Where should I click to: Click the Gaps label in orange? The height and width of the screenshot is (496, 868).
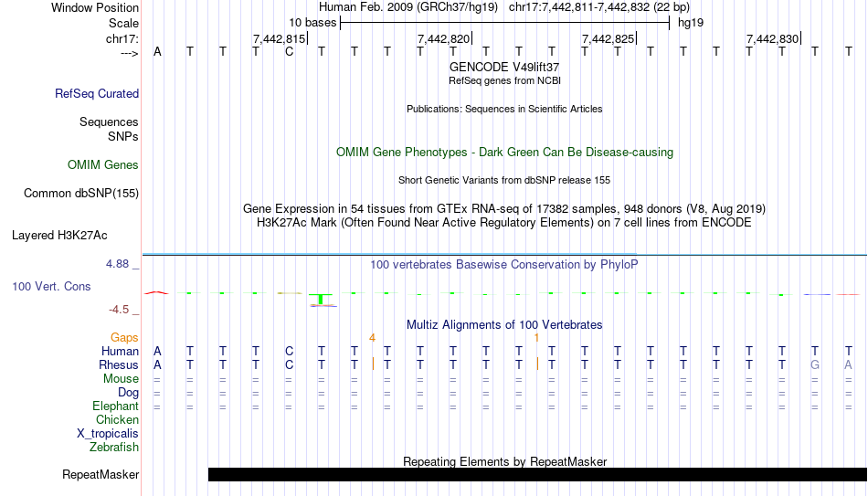coord(124,337)
